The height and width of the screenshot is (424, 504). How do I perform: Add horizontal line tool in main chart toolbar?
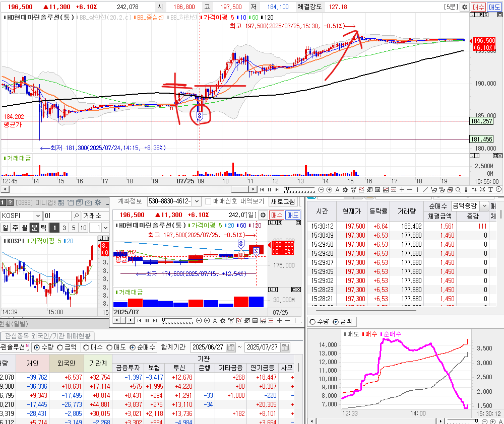click(410, 189)
